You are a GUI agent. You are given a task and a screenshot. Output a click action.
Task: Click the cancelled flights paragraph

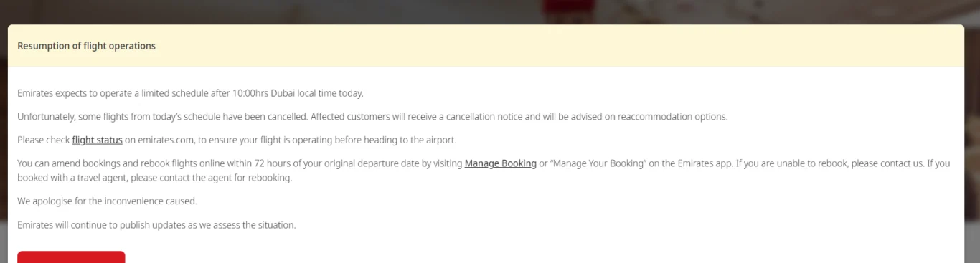(x=372, y=117)
